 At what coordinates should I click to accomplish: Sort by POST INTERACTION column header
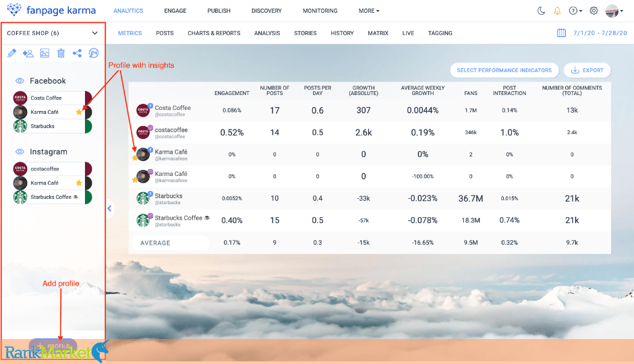[509, 90]
